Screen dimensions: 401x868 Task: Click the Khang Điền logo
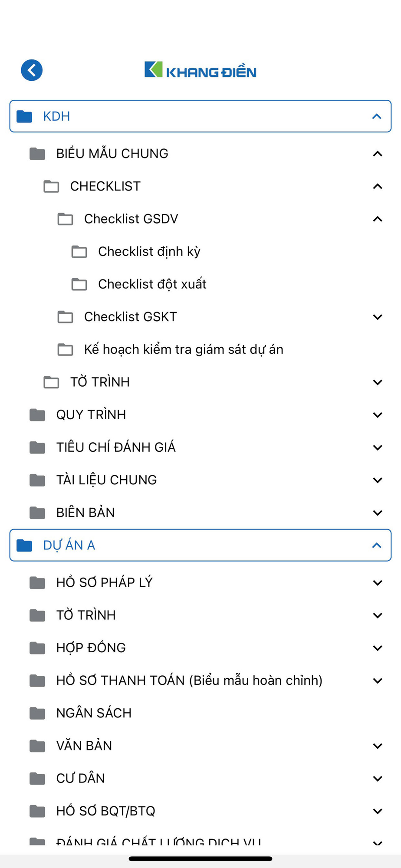click(x=200, y=70)
